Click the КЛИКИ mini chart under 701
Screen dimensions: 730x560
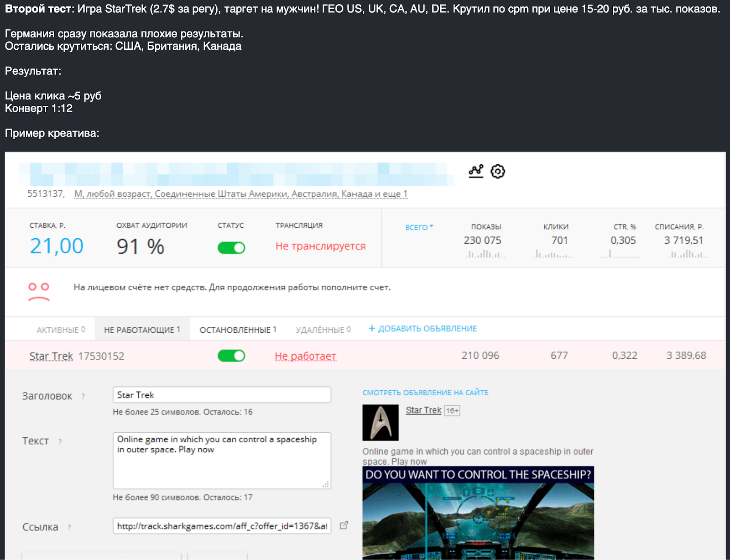point(553,254)
